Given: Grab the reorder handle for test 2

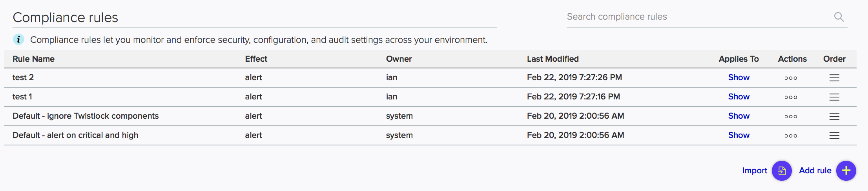Looking at the screenshot, I should [x=834, y=78].
